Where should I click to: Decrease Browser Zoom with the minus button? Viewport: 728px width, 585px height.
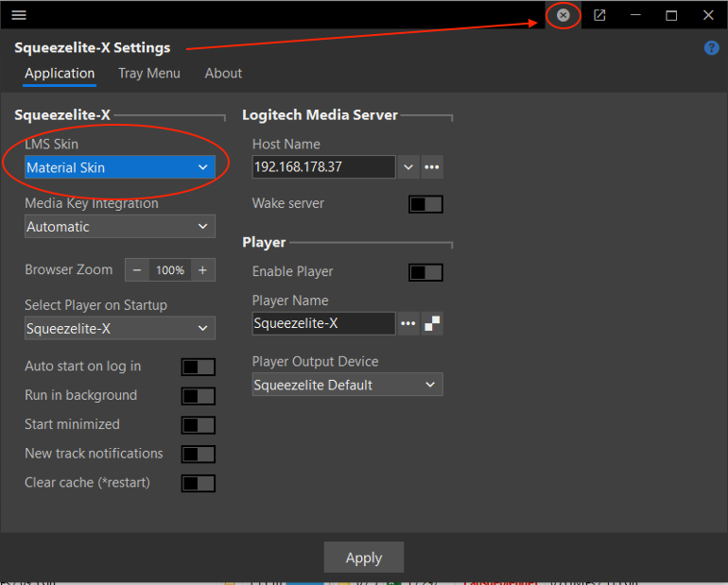(x=137, y=270)
